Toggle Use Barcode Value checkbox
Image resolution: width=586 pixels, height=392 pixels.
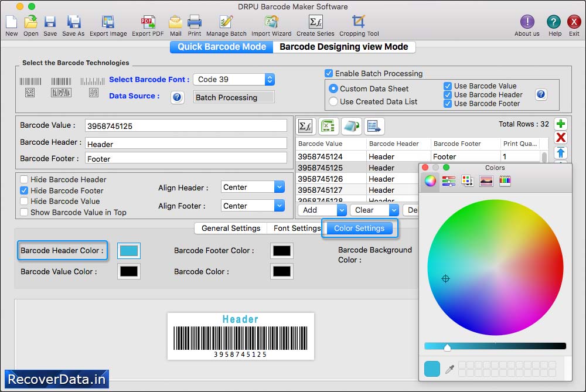coord(447,86)
